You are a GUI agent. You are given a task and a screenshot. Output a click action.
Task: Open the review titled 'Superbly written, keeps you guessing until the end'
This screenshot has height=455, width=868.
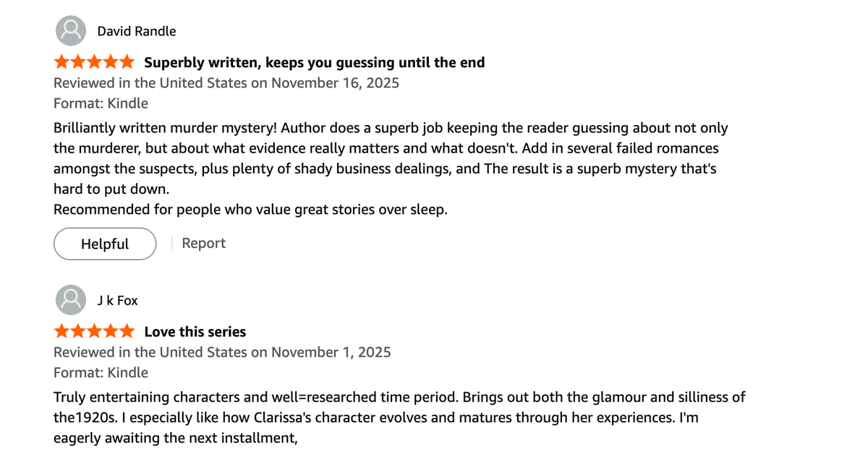[314, 62]
